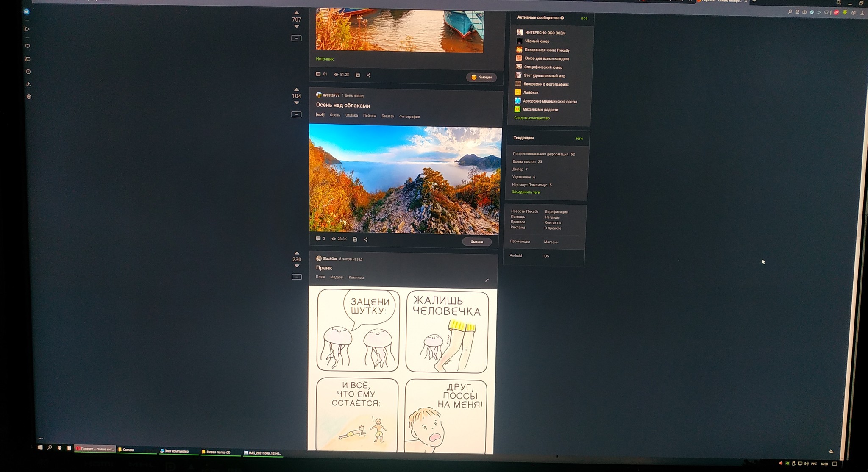The width and height of the screenshot is (868, 472).
Task: Downvote the post rated 230
Action: click(297, 266)
